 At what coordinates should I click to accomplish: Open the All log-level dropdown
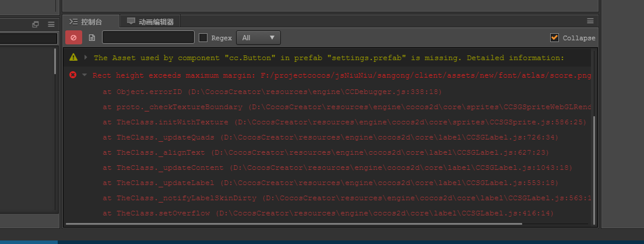258,38
